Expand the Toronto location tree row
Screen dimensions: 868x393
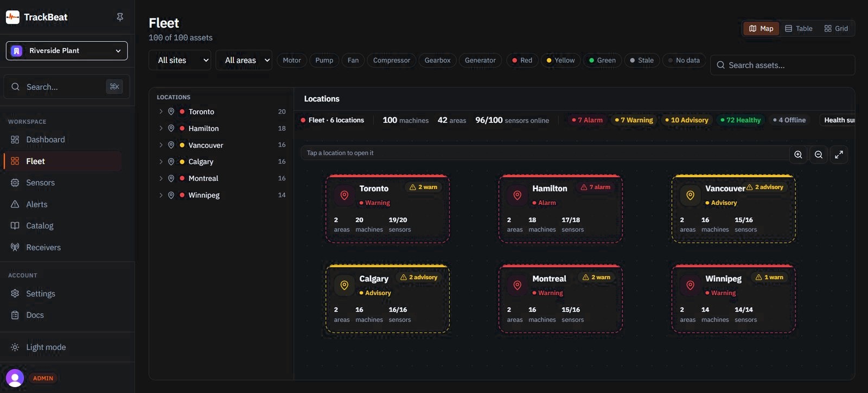click(x=161, y=112)
